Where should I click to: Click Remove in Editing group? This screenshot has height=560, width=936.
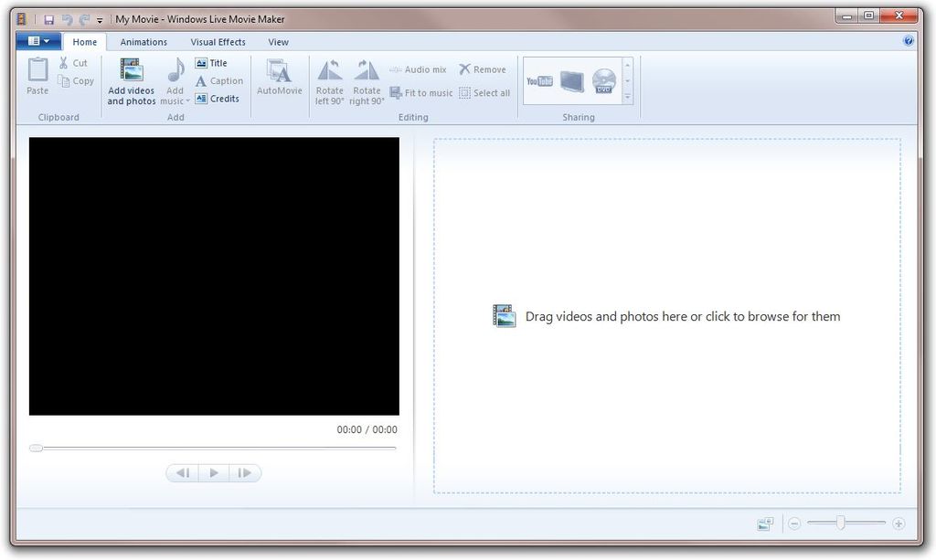[x=483, y=69]
